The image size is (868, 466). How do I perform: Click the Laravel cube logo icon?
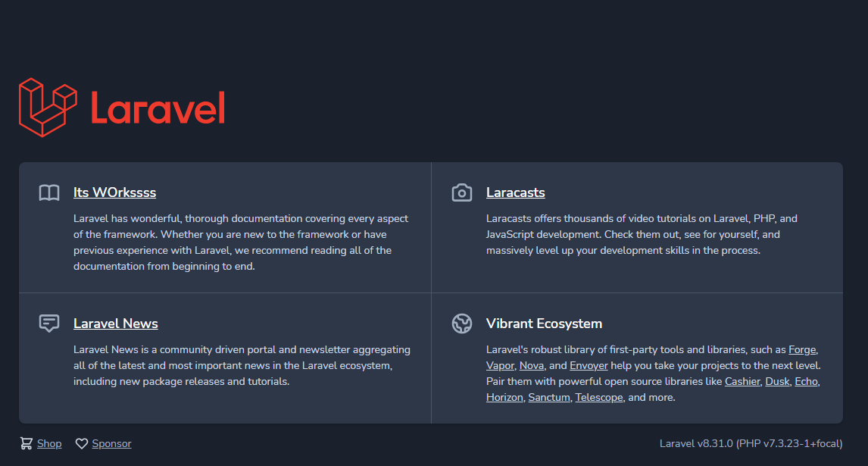click(x=48, y=108)
